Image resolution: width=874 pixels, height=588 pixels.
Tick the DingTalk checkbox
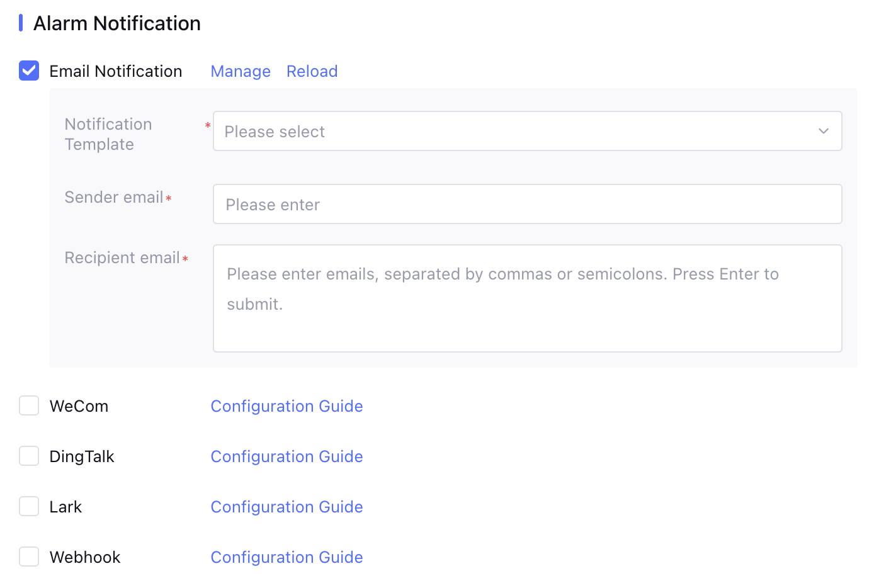tap(29, 456)
